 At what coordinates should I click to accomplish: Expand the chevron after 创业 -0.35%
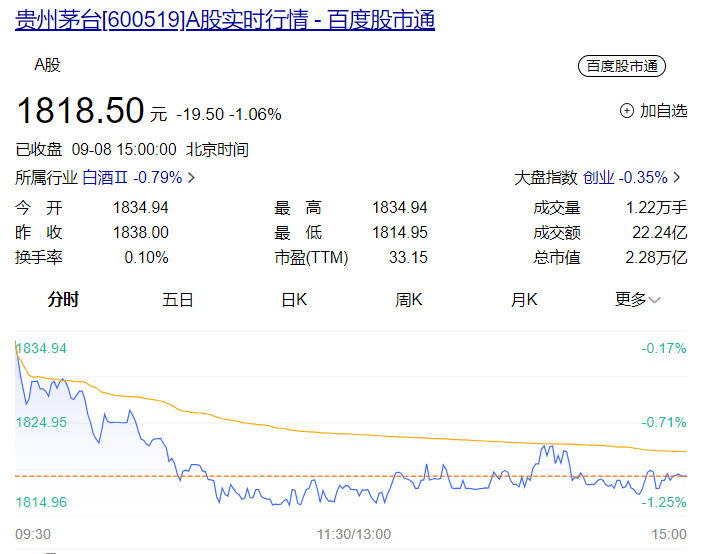676,178
